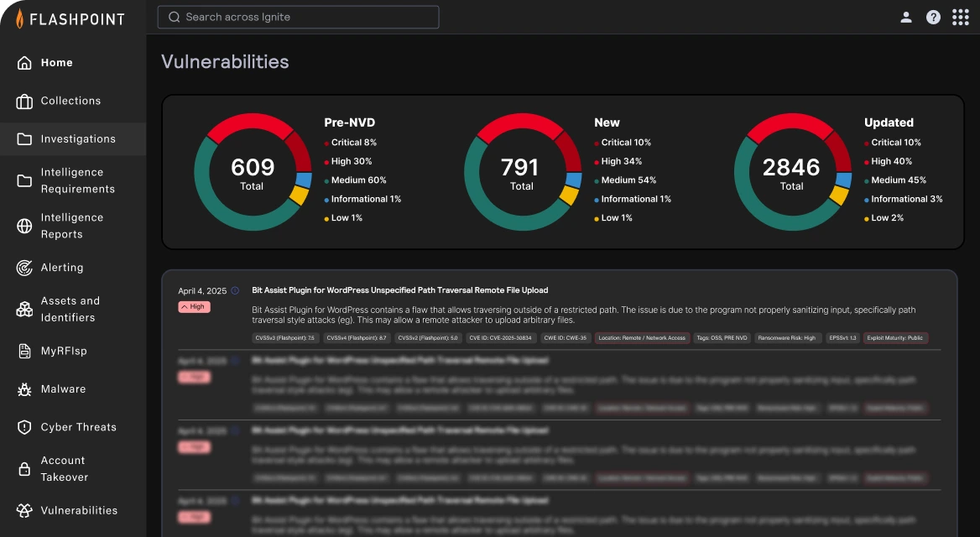
Task: Select Pre-NVD Medium 60% legend entry
Action: tap(355, 180)
